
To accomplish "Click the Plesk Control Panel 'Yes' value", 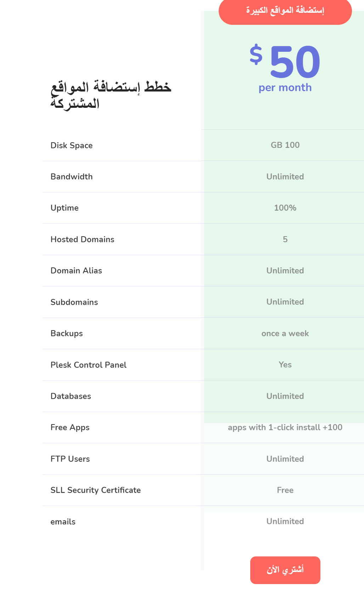I will point(285,365).
